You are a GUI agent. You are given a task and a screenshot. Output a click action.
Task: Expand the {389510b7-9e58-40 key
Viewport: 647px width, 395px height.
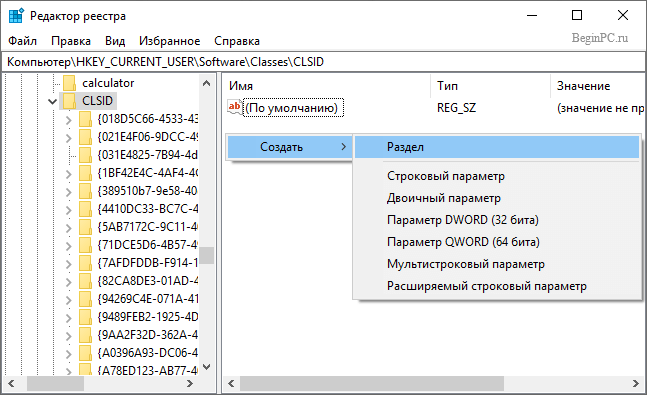(x=68, y=192)
